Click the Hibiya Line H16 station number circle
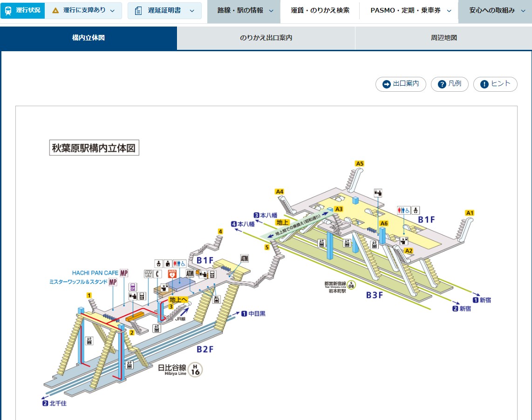The width and height of the screenshot is (532, 420). coord(196,370)
